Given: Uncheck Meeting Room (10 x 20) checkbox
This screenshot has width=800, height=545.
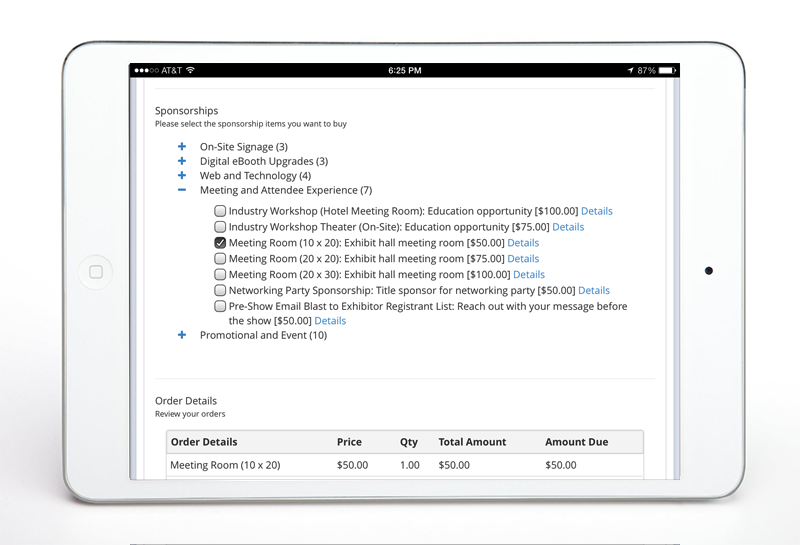Looking at the screenshot, I should 220,242.
